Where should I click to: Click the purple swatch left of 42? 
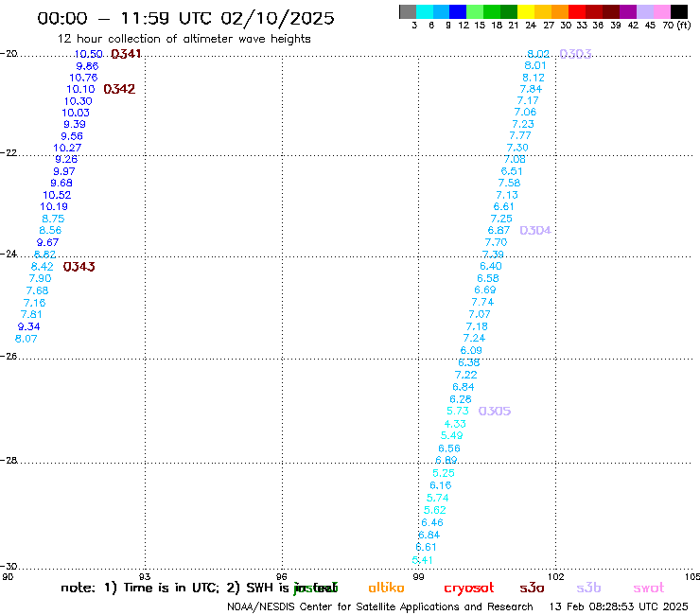628,11
